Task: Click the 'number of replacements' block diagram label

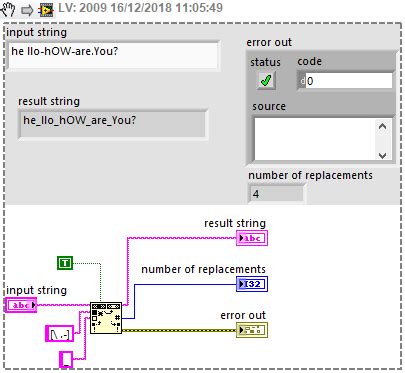Action: point(203,269)
